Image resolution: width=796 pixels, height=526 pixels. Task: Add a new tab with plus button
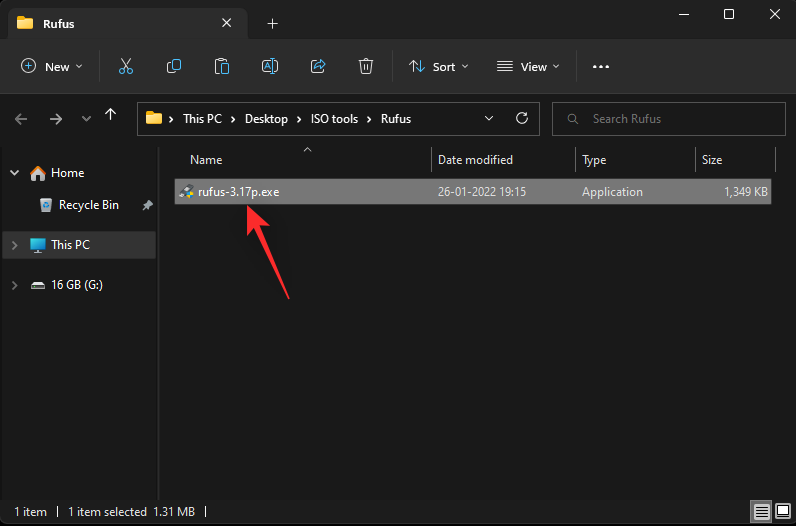[x=273, y=23]
